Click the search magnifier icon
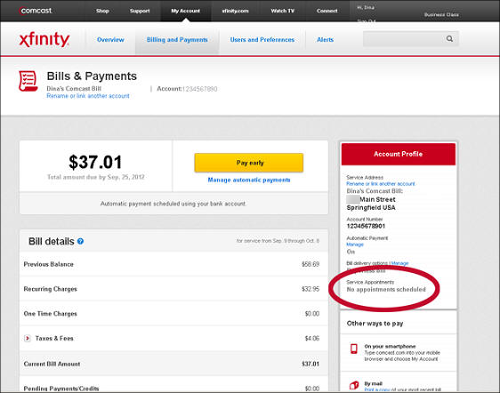 (450, 39)
